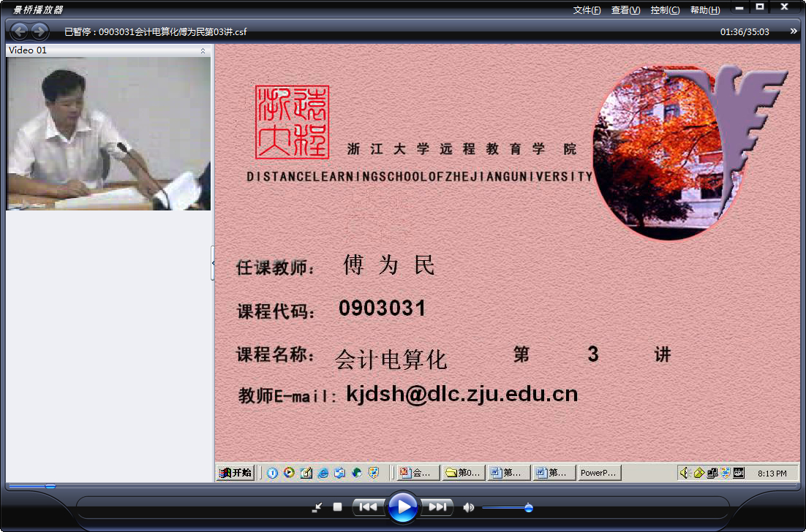Select the 会... PowerPoint taskbar button
This screenshot has height=532, width=806.
pyautogui.click(x=418, y=472)
